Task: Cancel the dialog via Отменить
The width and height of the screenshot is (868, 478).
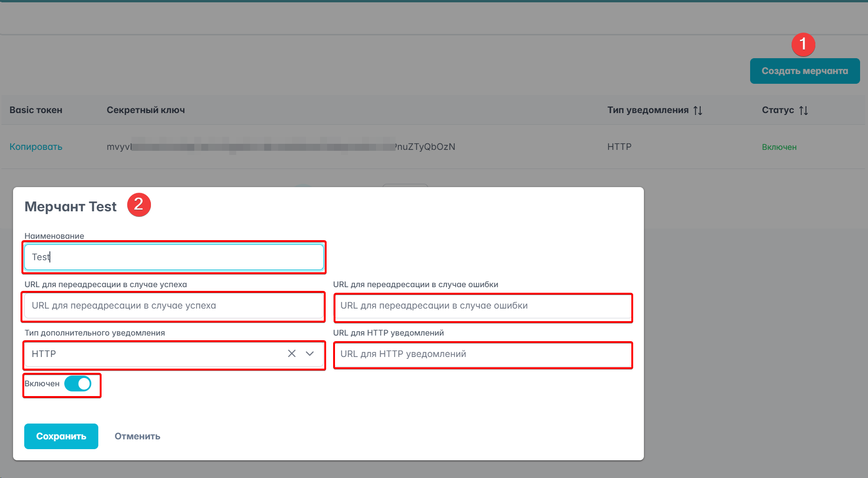Action: tap(137, 437)
